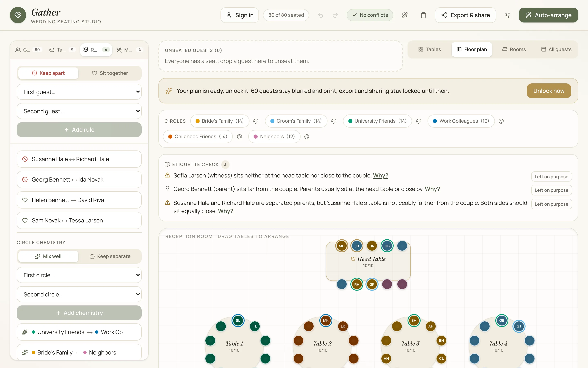Select Keep separate chemistry option
Screen dimensions: 588x368
coord(110,256)
